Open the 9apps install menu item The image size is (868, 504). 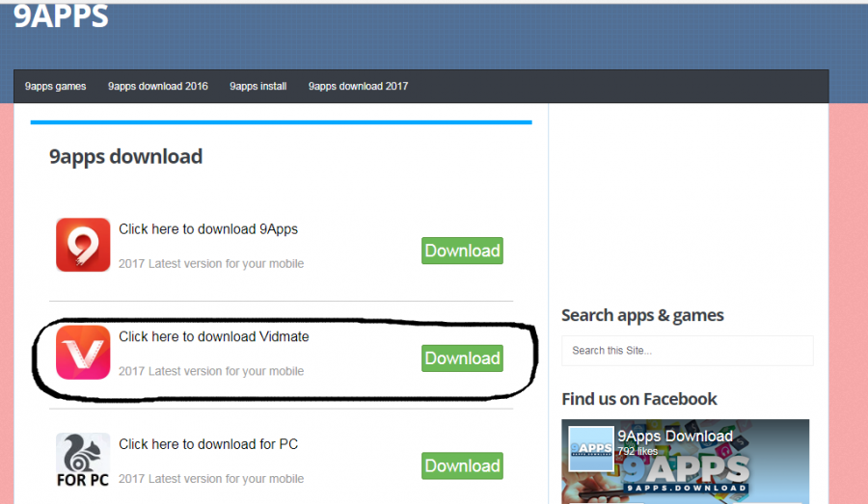tap(258, 87)
